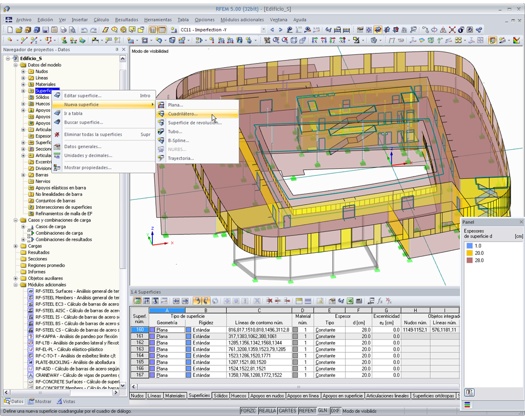Collapse the Edificio_S root tree node

(x=8, y=58)
